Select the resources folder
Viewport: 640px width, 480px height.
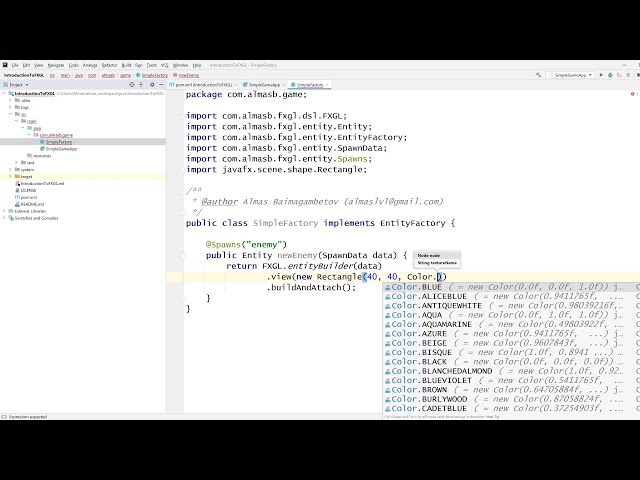point(39,156)
